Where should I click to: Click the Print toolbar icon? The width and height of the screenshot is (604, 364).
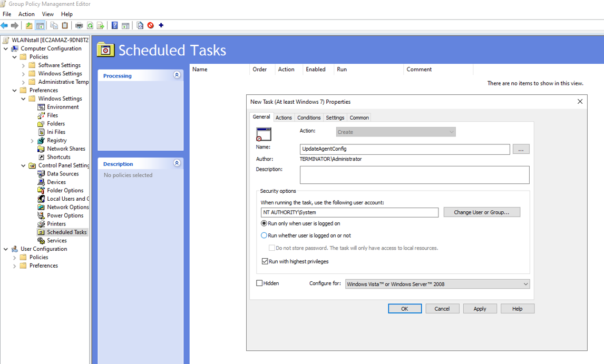click(x=79, y=25)
